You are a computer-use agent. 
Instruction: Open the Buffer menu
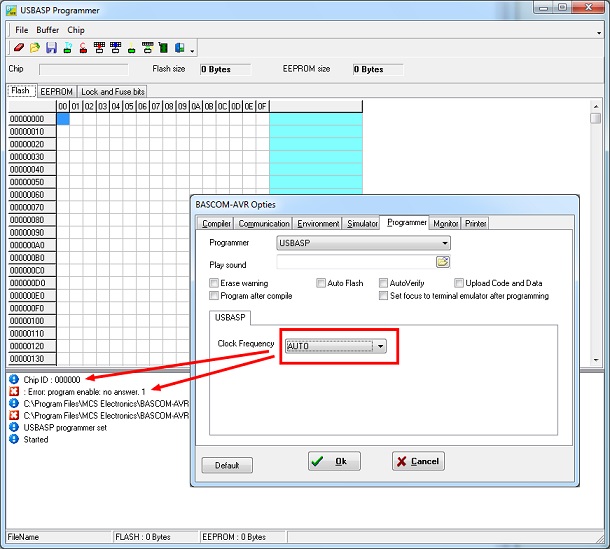coord(47,30)
